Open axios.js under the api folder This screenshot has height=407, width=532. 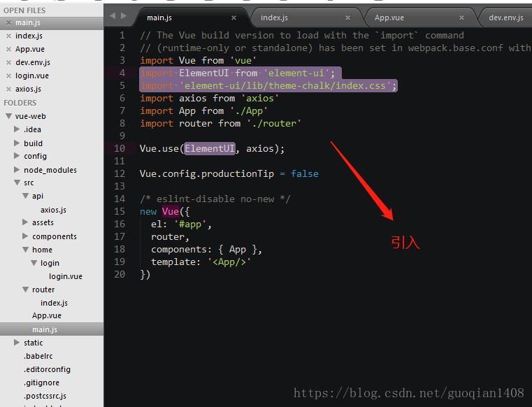[53, 210]
